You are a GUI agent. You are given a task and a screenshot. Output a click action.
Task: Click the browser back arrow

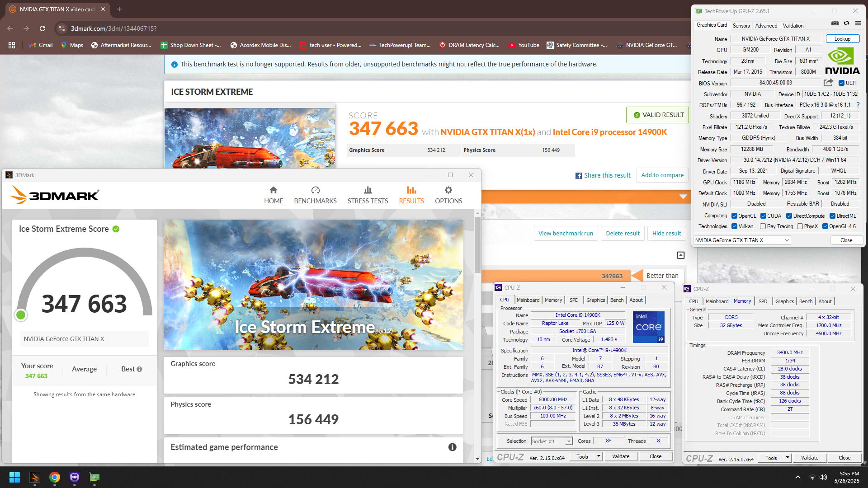10,28
